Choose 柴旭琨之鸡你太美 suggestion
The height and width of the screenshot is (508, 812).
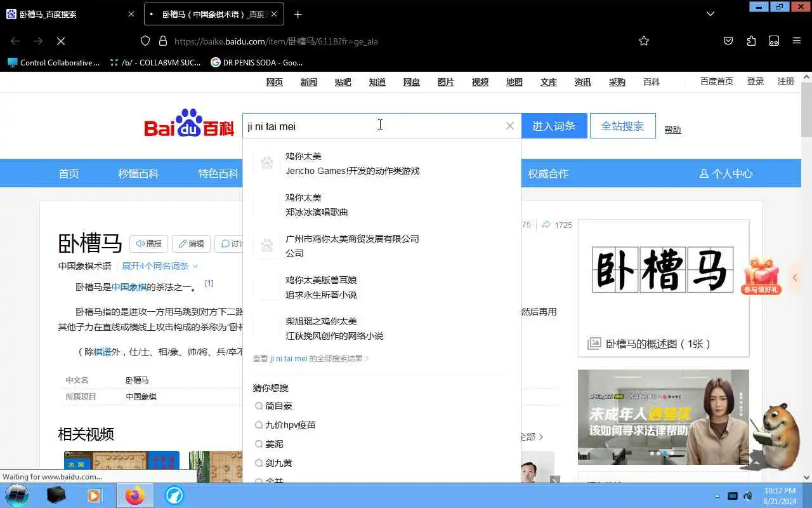[382, 328]
